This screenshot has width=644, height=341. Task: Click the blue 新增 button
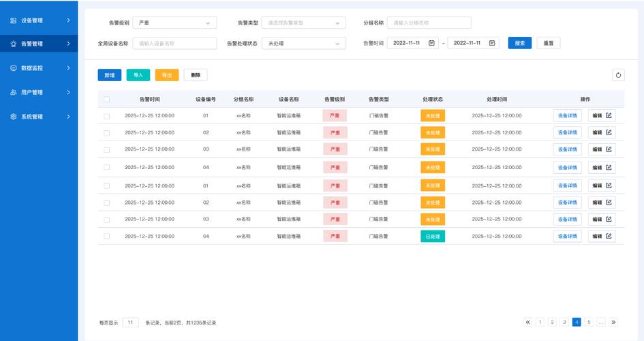(110, 75)
